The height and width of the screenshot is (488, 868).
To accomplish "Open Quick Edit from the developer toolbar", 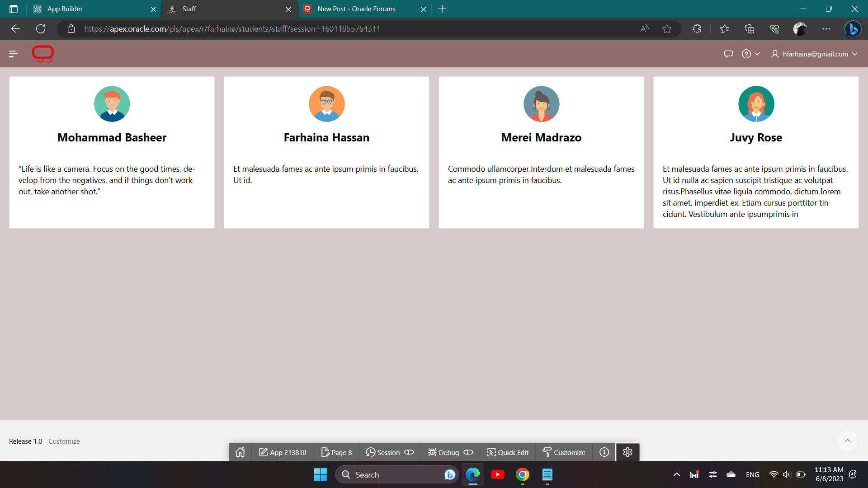I will pyautogui.click(x=507, y=452).
